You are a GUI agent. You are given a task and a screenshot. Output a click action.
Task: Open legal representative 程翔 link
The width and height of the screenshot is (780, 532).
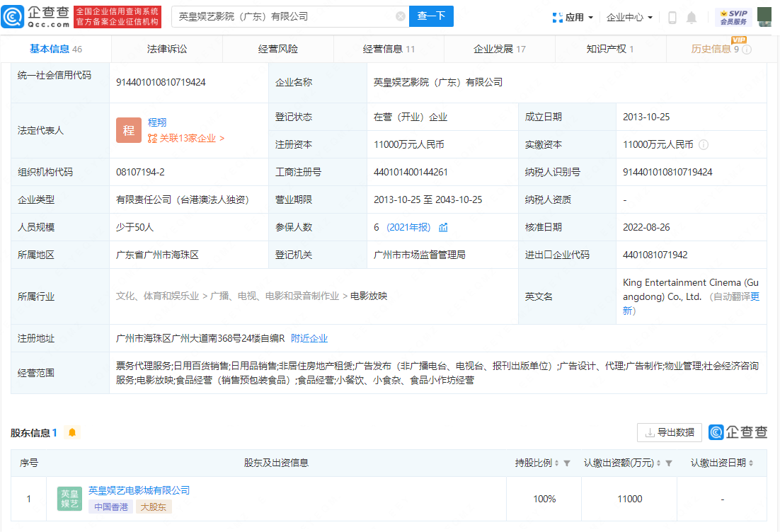click(157, 122)
